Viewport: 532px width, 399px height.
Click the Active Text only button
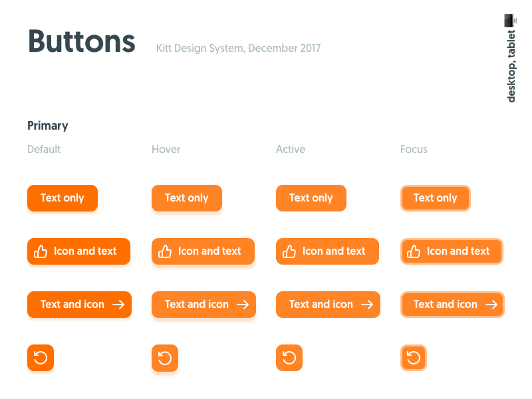click(311, 198)
